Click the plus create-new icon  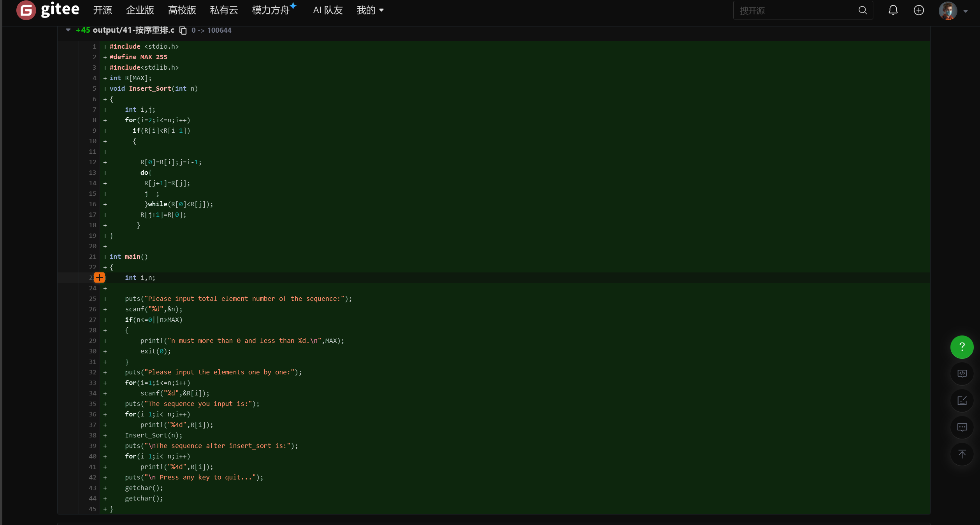919,10
